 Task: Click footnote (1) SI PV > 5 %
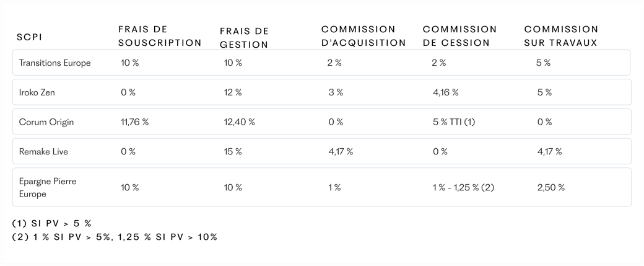[52, 224]
